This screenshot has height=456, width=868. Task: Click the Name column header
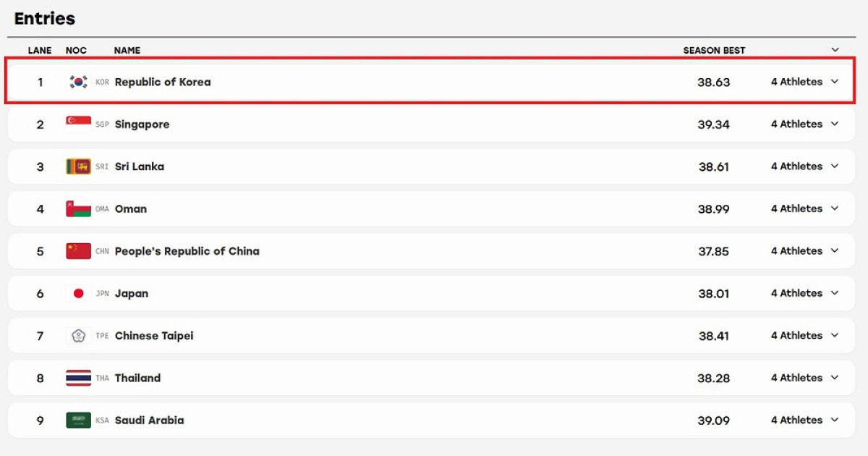click(x=127, y=50)
